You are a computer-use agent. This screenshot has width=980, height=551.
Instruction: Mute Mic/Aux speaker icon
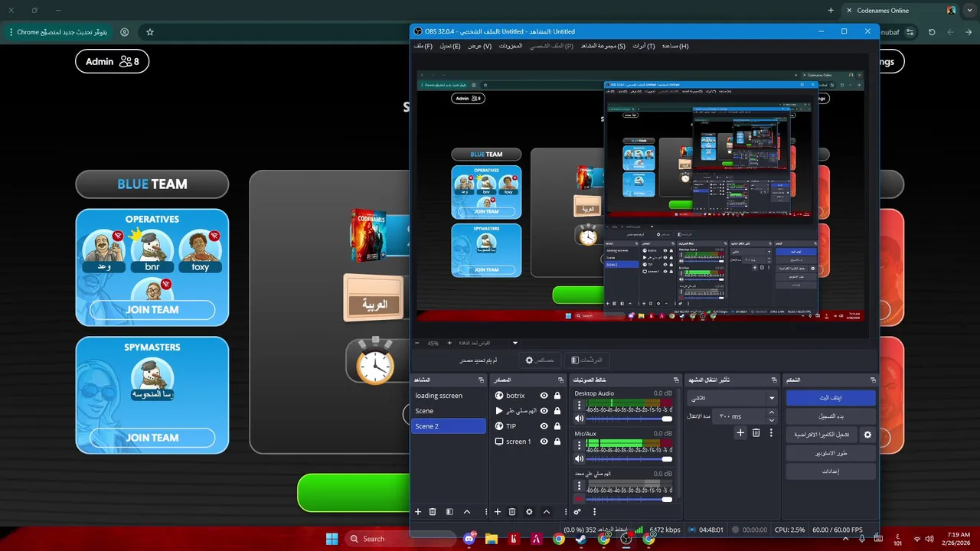point(580,459)
